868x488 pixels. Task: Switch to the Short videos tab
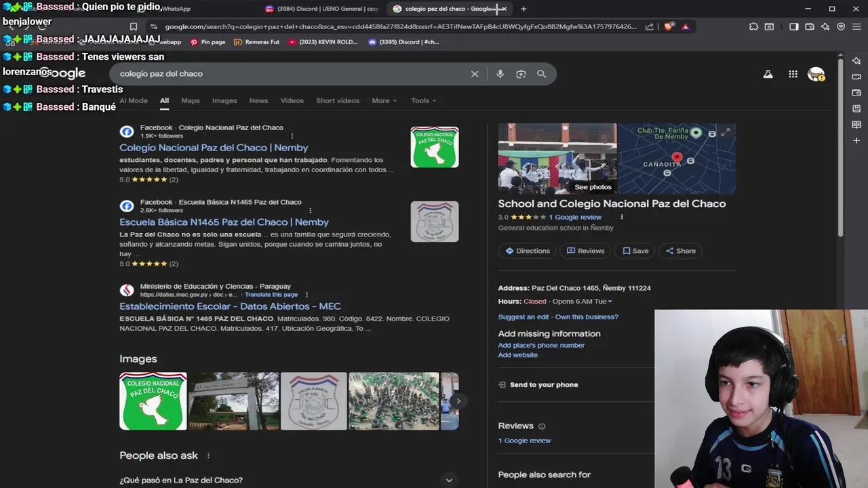338,100
